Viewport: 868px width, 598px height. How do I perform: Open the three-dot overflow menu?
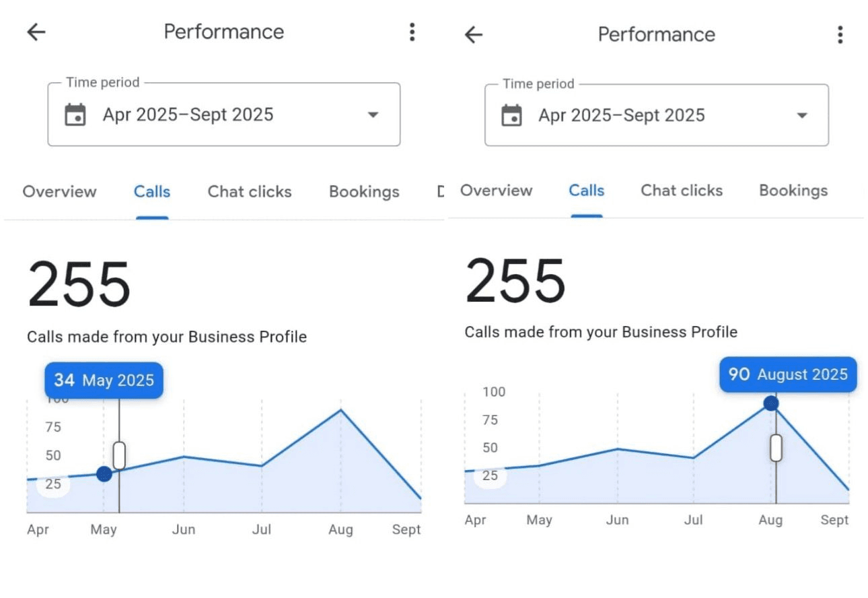click(x=412, y=32)
